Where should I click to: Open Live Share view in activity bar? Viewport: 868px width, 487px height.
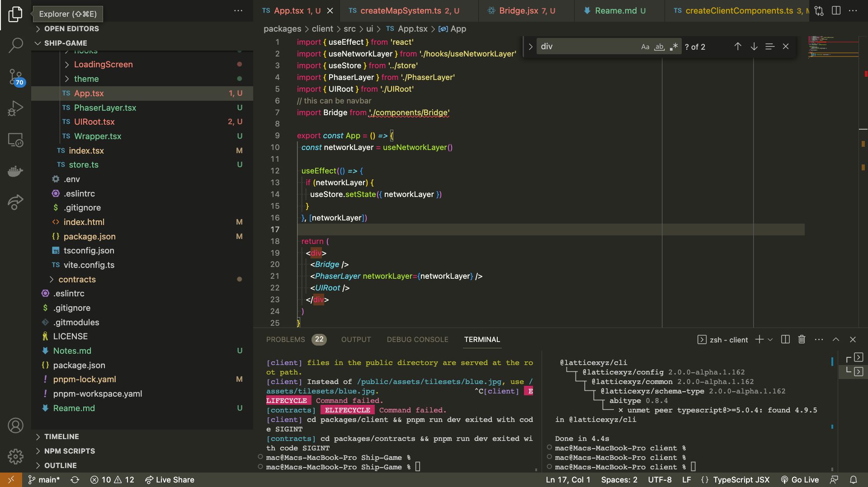[15, 202]
